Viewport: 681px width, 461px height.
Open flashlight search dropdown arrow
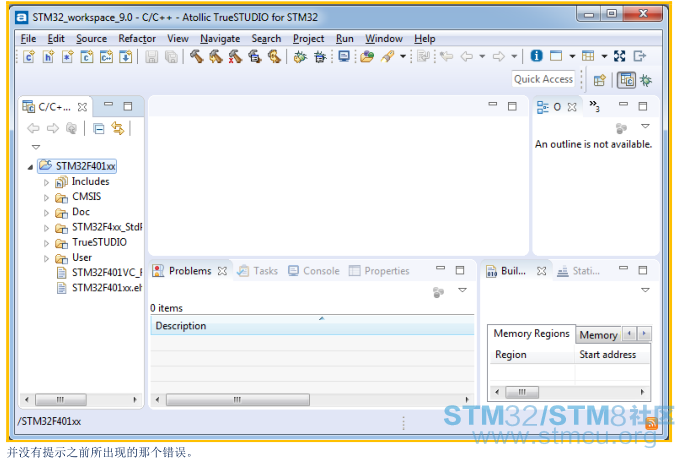pos(403,56)
